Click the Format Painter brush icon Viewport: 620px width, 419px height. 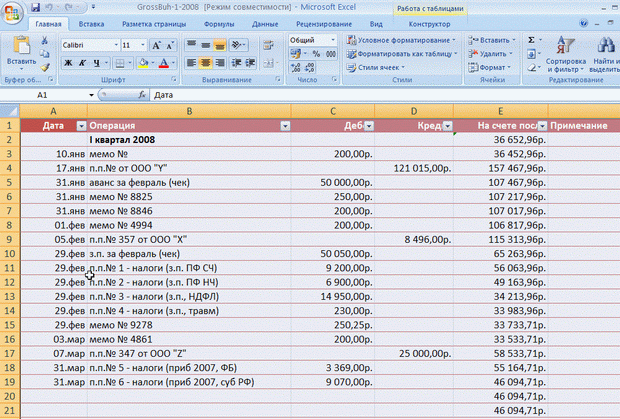[45, 65]
